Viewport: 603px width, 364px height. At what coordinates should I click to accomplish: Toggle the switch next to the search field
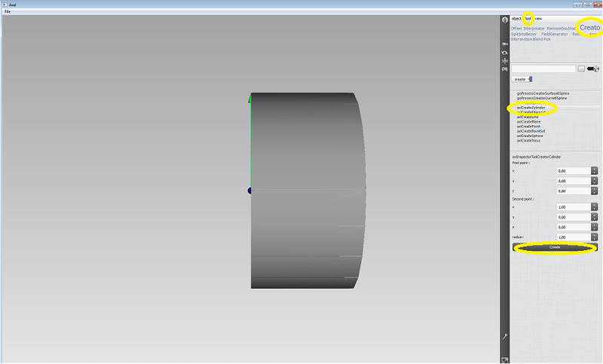pyautogui.click(x=593, y=69)
